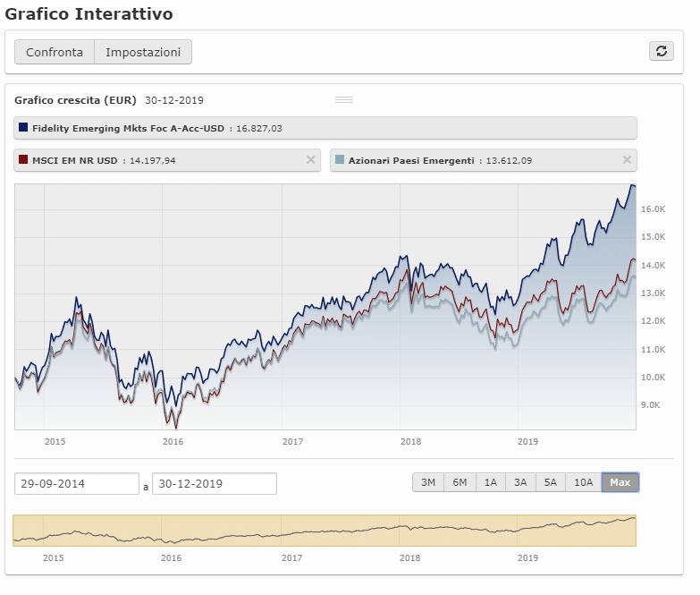This screenshot has width=700, height=595.
Task: Click the 2019 label on the main chart axis
Action: [527, 442]
